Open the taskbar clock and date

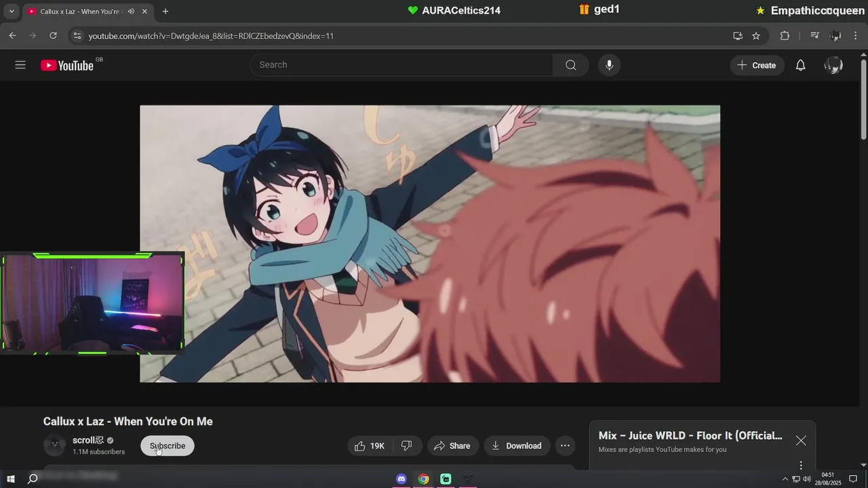click(x=828, y=479)
